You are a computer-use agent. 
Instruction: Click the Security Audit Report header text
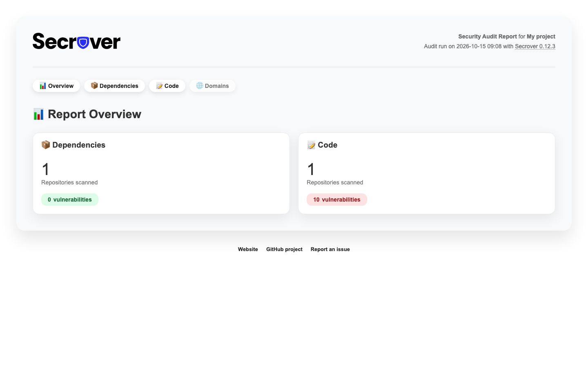click(488, 36)
